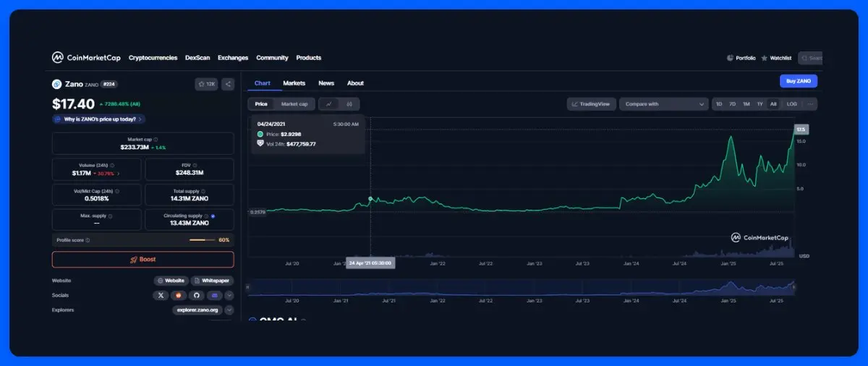Click the CoinMarketCap logo

click(86, 58)
